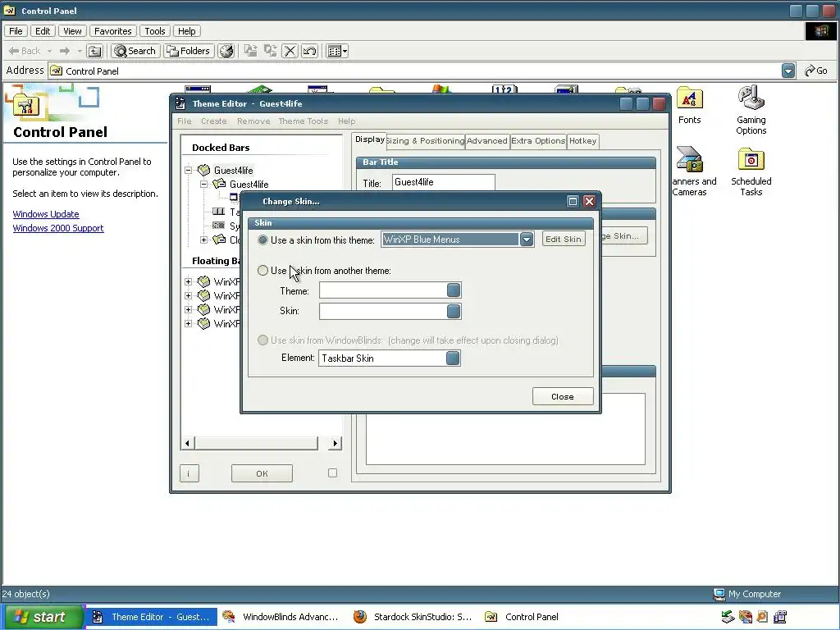Click the Copy To toolbar icon

[270, 51]
